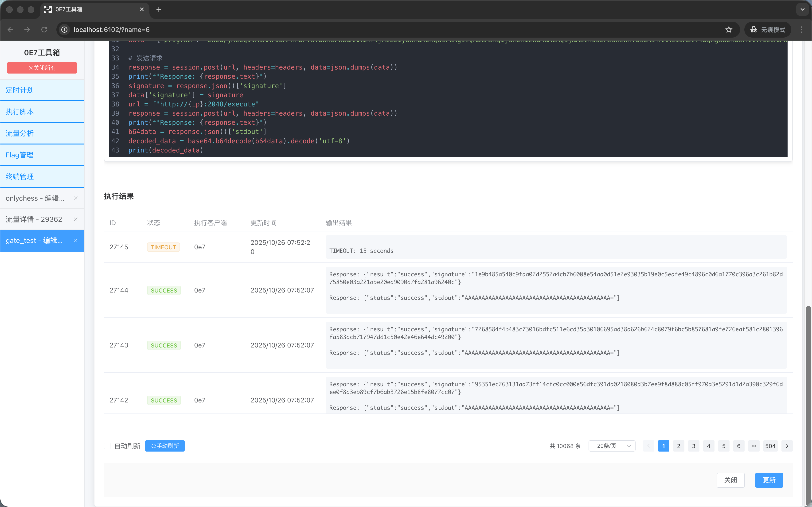
Task: Click the red 关闭所有 button
Action: (42, 68)
